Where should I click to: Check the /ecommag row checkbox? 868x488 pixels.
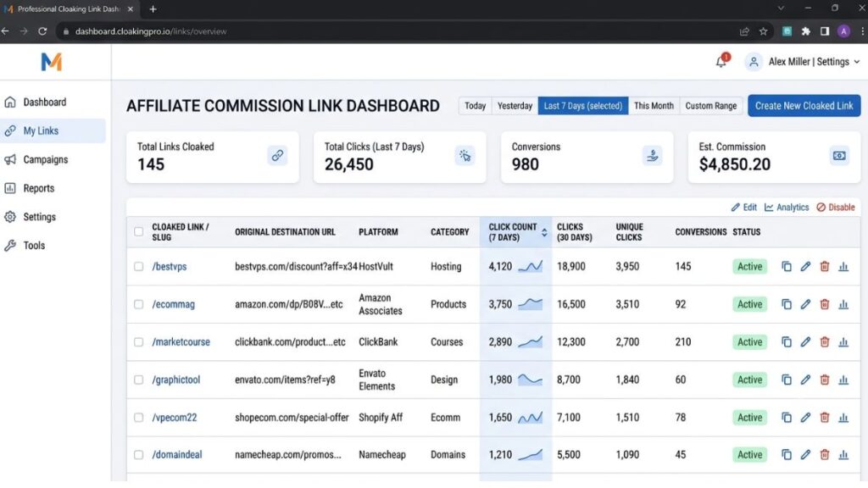click(138, 304)
